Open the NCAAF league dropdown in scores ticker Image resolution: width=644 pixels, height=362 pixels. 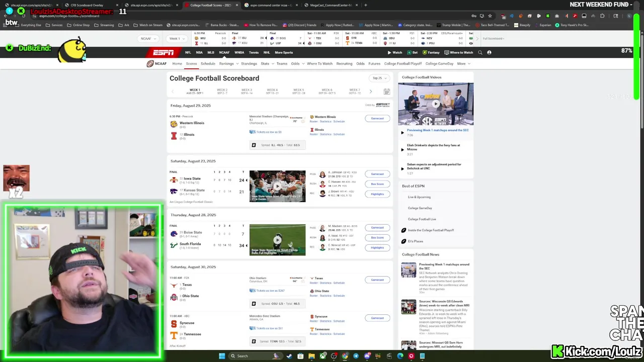point(148,38)
